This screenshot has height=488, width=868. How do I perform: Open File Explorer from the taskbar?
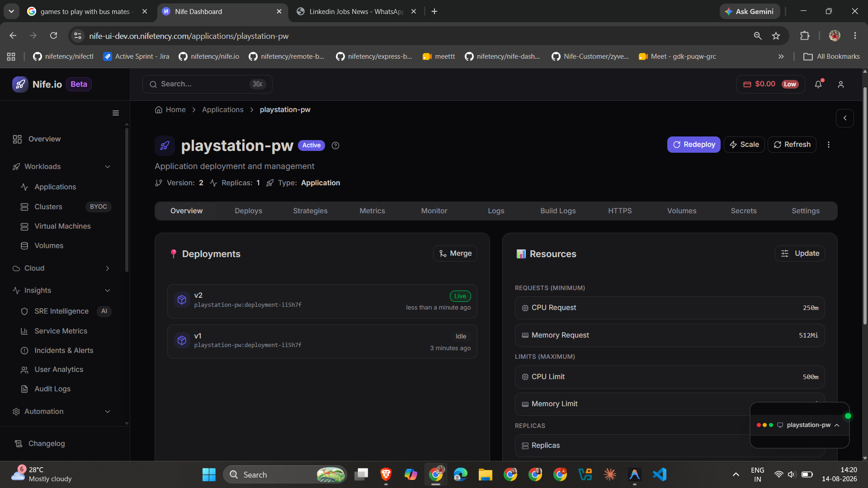485,474
